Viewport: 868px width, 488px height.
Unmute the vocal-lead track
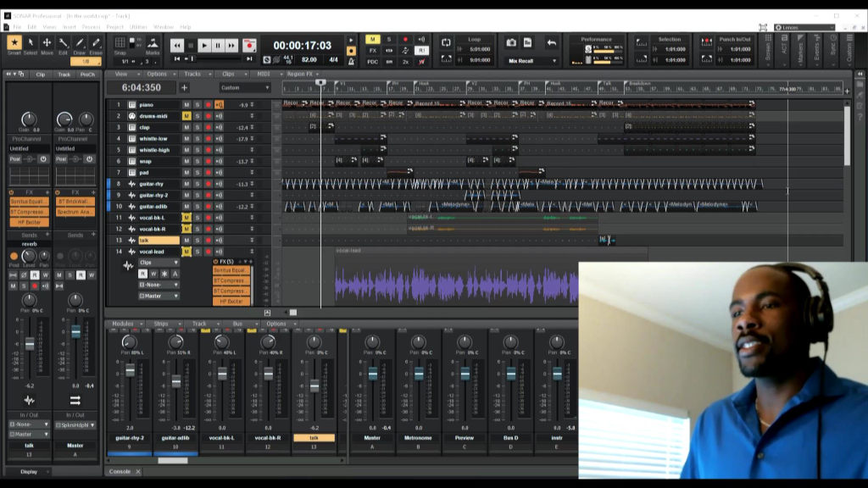tap(186, 252)
